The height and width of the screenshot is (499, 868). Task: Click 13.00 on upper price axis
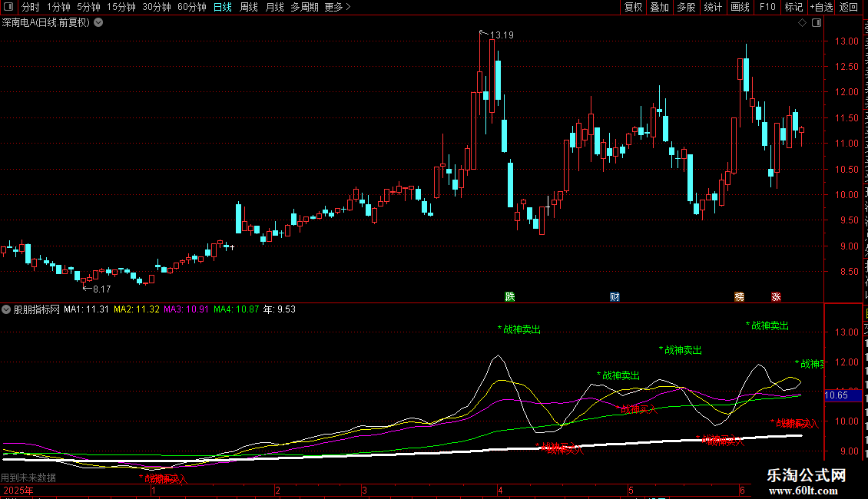click(846, 41)
